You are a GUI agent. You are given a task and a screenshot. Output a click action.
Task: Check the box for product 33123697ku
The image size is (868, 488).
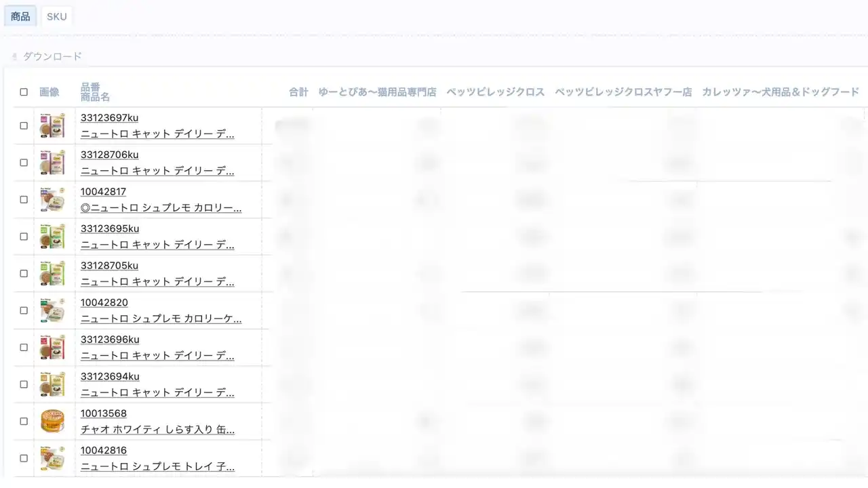point(24,125)
